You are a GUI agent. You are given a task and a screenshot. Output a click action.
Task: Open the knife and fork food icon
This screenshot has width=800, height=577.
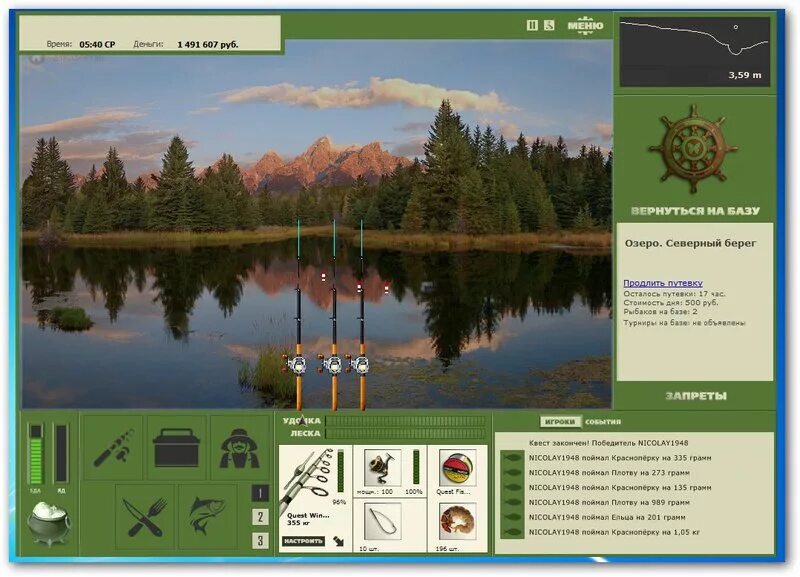click(x=145, y=517)
